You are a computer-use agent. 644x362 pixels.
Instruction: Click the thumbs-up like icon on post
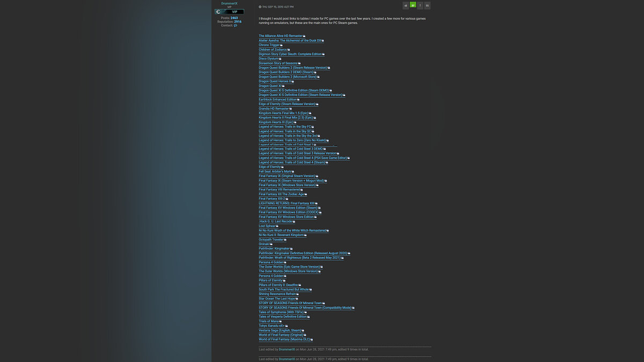point(406,5)
